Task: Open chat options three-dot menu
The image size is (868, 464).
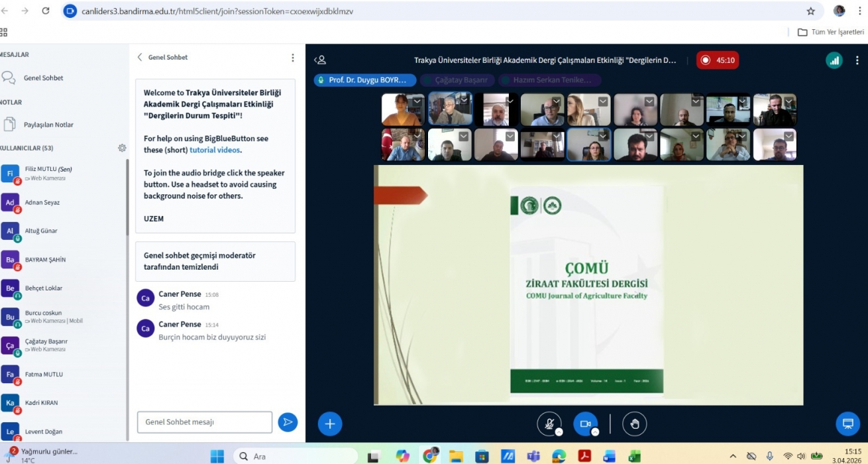Action: click(x=293, y=58)
